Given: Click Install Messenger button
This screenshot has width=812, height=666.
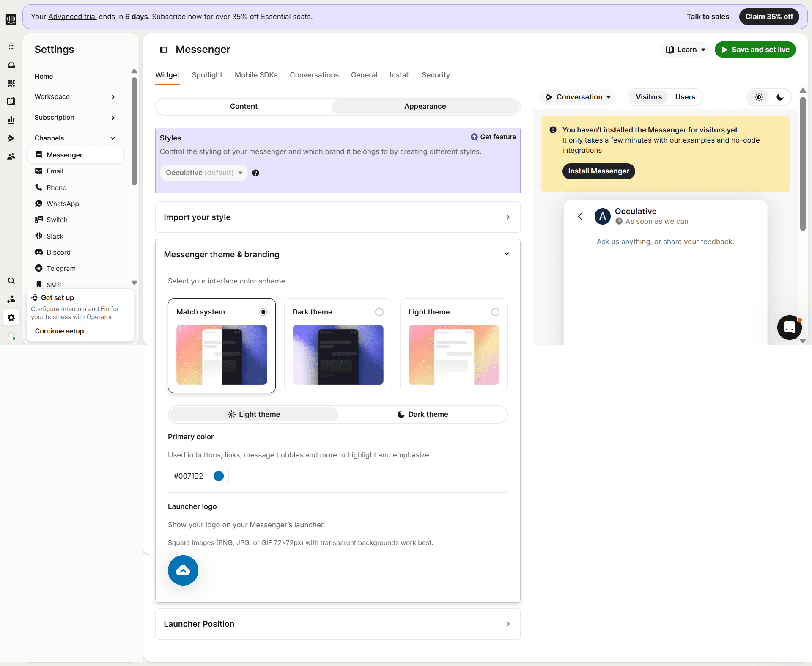Looking at the screenshot, I should [598, 171].
